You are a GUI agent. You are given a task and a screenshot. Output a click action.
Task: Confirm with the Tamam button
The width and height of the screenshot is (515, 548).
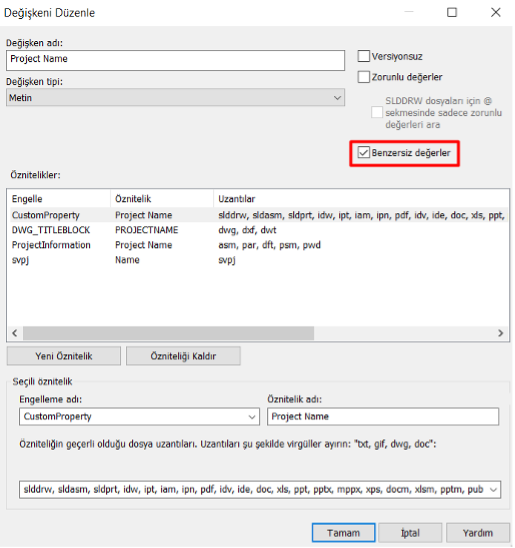tap(343, 533)
